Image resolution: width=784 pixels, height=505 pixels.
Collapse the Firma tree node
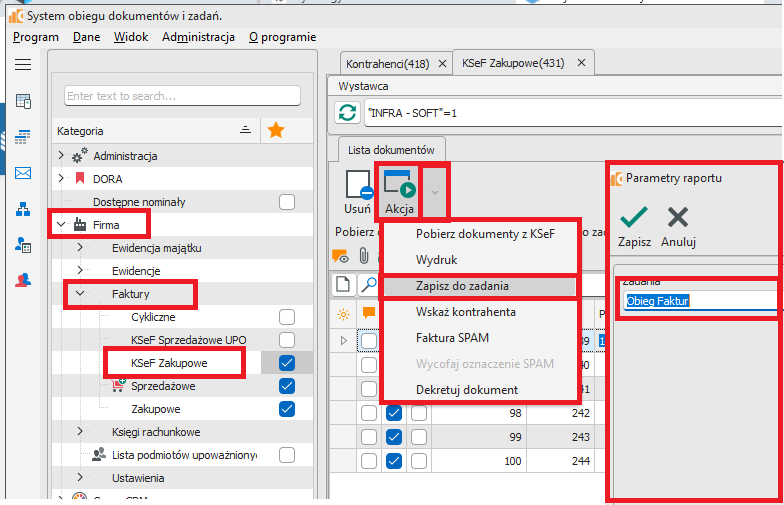coord(62,225)
